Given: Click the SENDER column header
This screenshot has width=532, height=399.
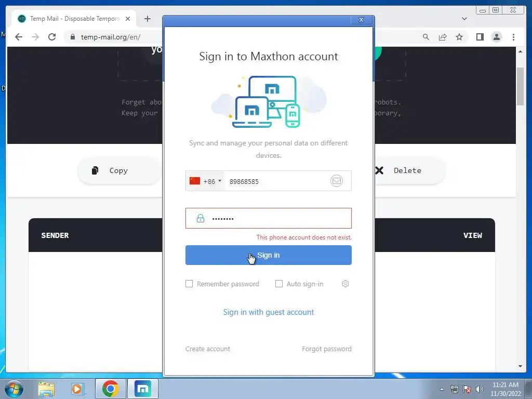Looking at the screenshot, I should click(55, 235).
